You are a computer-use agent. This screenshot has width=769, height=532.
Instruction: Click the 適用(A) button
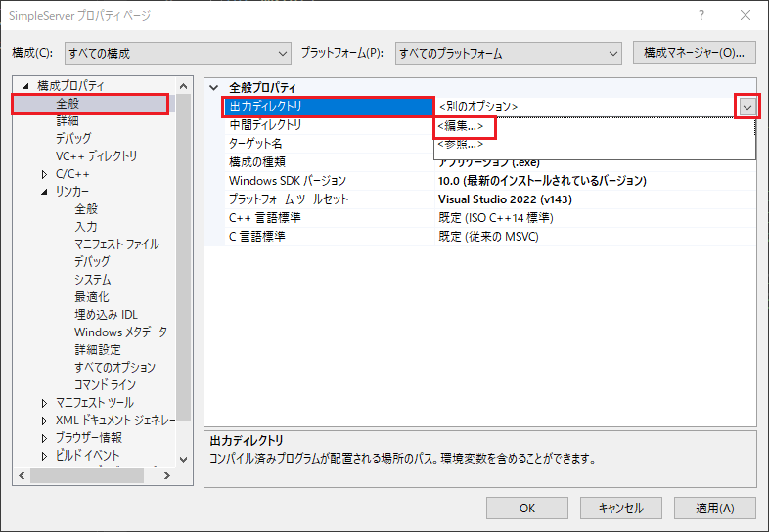click(x=711, y=509)
